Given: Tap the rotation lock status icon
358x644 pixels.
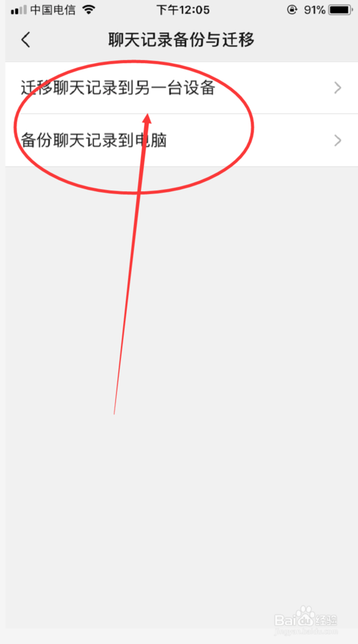Looking at the screenshot, I should 291,10.
